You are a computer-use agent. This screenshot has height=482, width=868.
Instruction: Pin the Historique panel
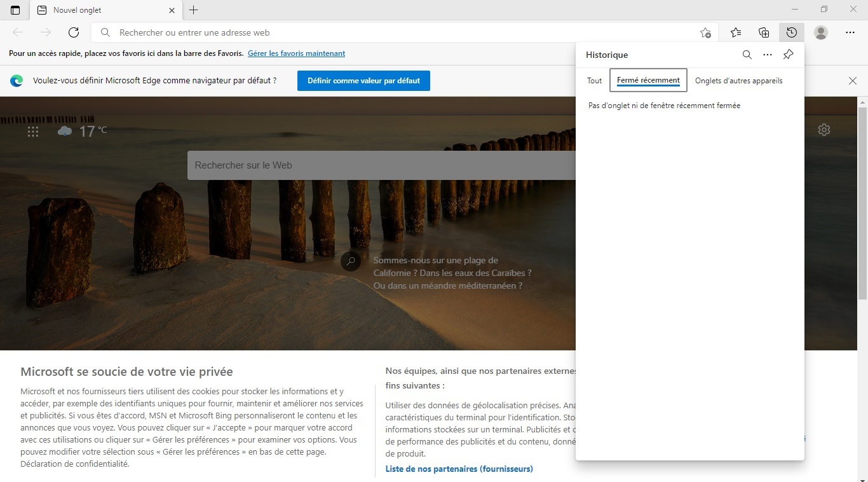click(788, 55)
